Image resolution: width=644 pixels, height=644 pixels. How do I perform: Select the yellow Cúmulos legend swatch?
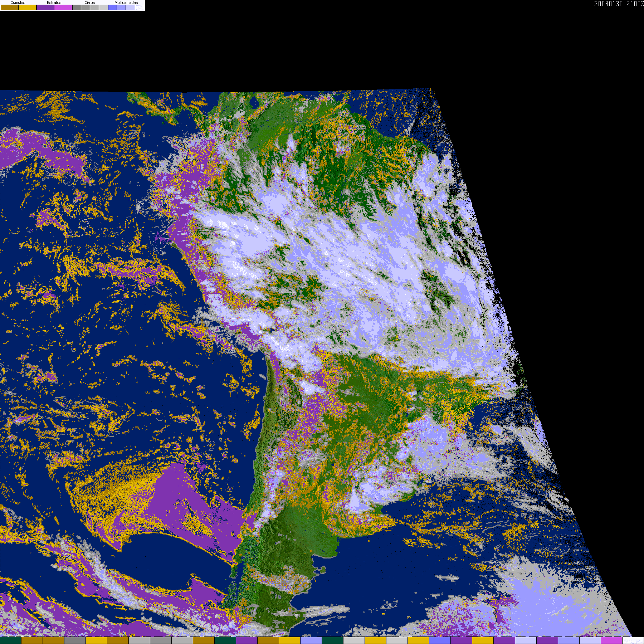(28, 8)
